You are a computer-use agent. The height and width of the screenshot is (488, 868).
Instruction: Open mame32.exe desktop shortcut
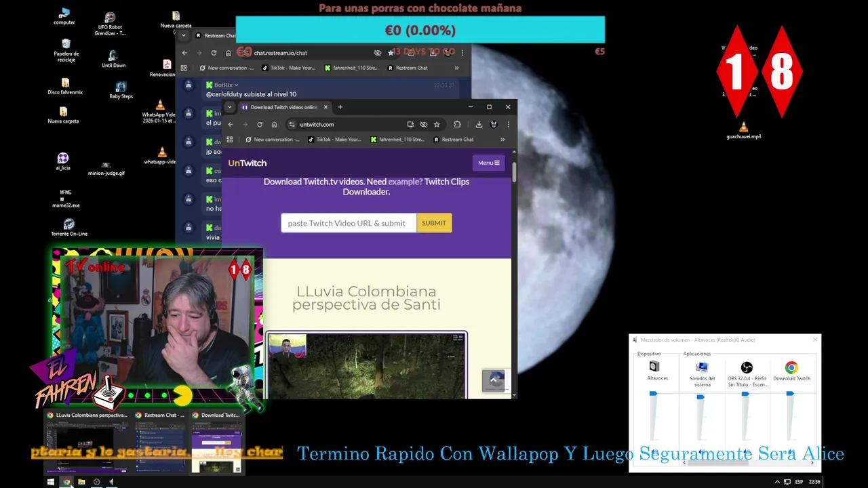click(66, 199)
